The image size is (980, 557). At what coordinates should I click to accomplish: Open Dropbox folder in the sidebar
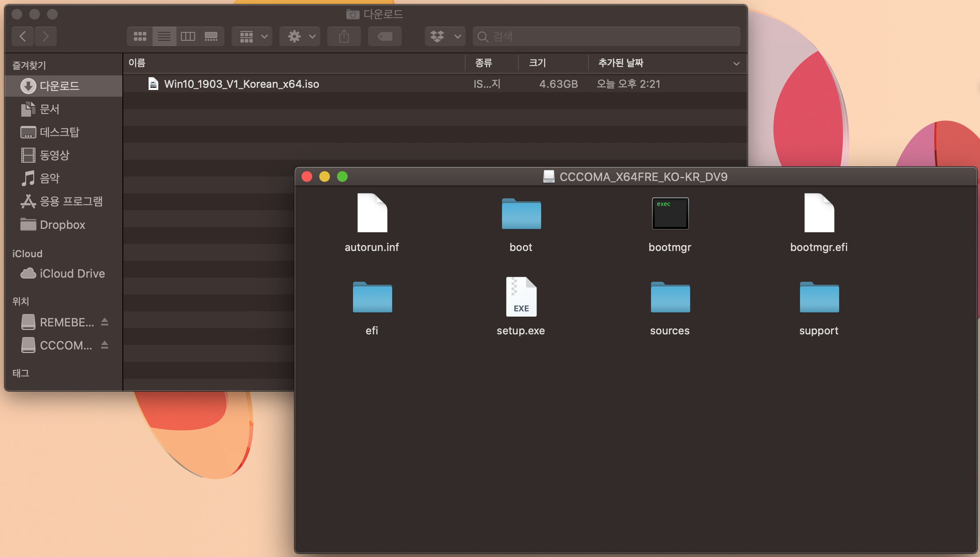click(x=63, y=224)
